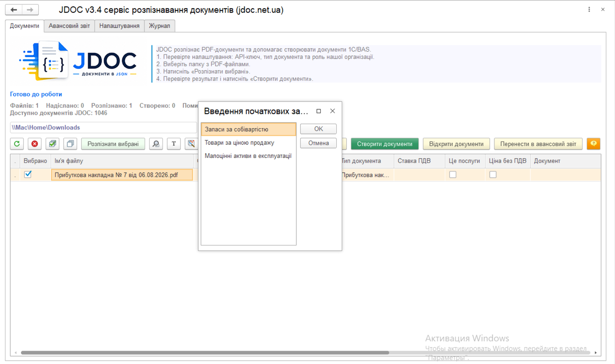This screenshot has height=364, width=615.
Task: Click the magnifier preview icon button
Action: pyautogui.click(x=156, y=144)
